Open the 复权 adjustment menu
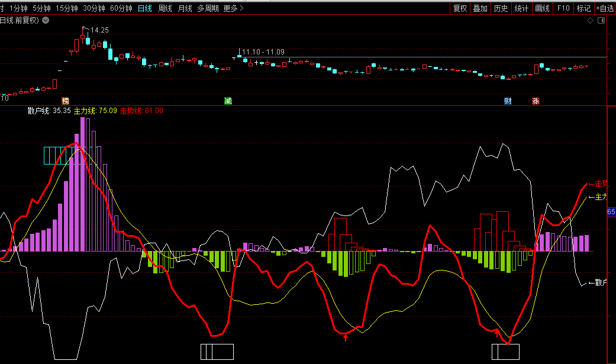Image resolution: width=616 pixels, height=364 pixels. pyautogui.click(x=460, y=8)
